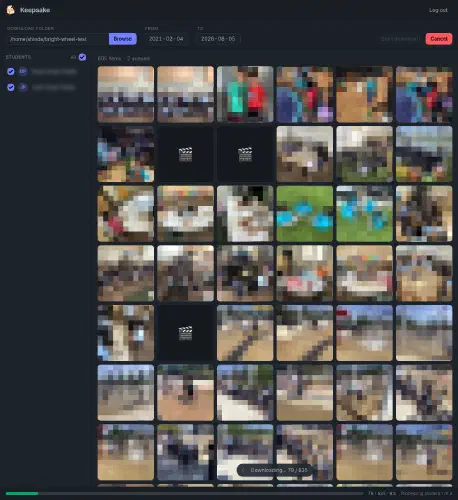458x500 pixels.
Task: Open the green-and-red shirts photo thumbnail
Action: click(x=245, y=94)
